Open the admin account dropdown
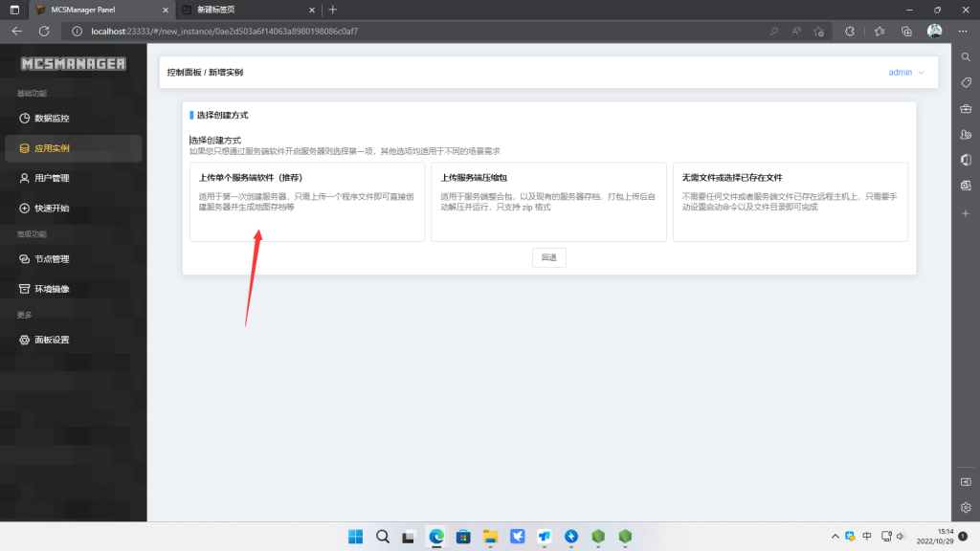The height and width of the screenshot is (551, 980). pyautogui.click(x=904, y=72)
